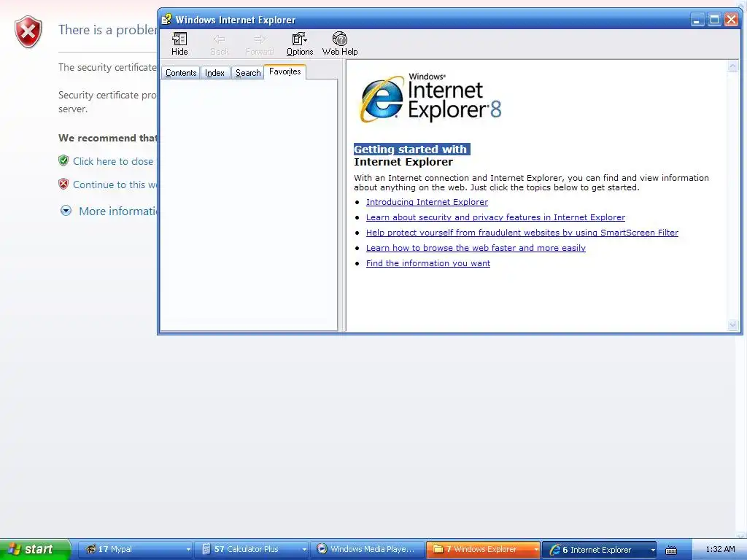Click the red shield error icon
Image resolution: width=747 pixels, height=560 pixels.
[28, 32]
